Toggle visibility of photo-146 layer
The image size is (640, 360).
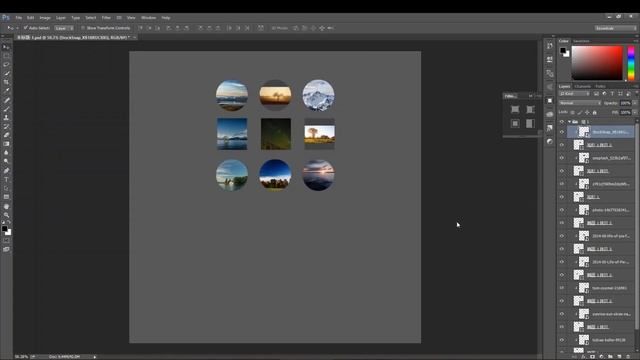pyautogui.click(x=562, y=210)
